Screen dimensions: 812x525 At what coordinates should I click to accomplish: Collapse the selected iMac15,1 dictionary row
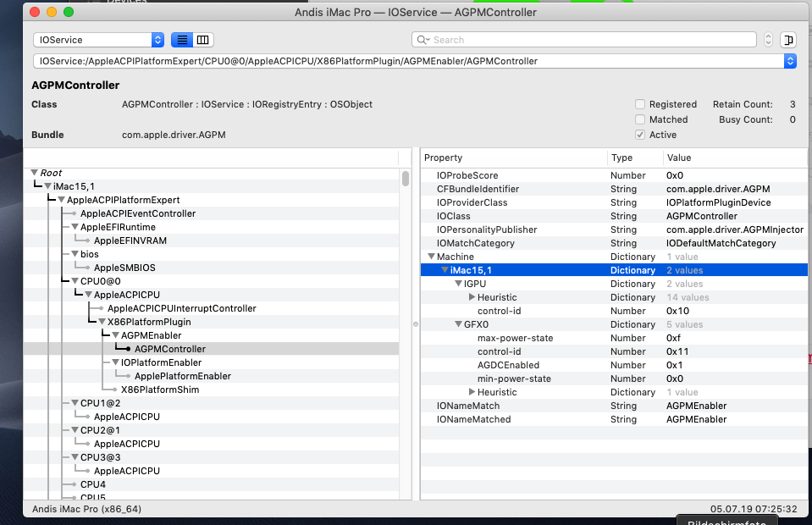pos(445,270)
